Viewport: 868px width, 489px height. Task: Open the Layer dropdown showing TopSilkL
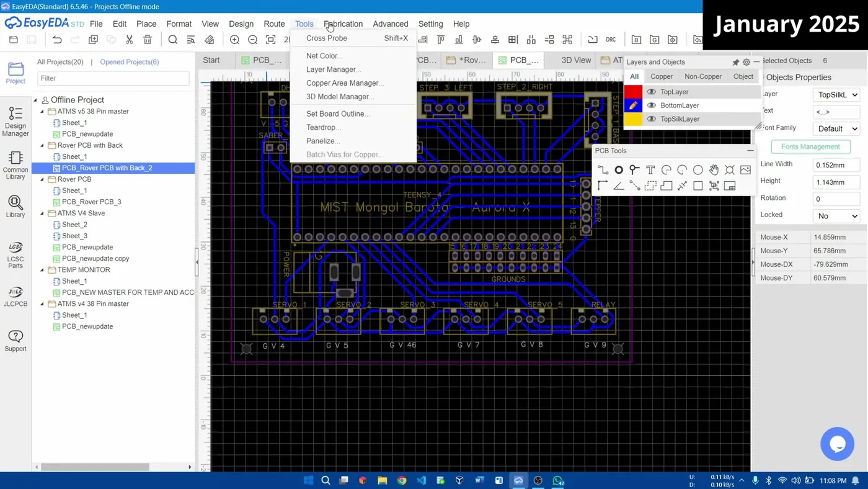point(836,95)
